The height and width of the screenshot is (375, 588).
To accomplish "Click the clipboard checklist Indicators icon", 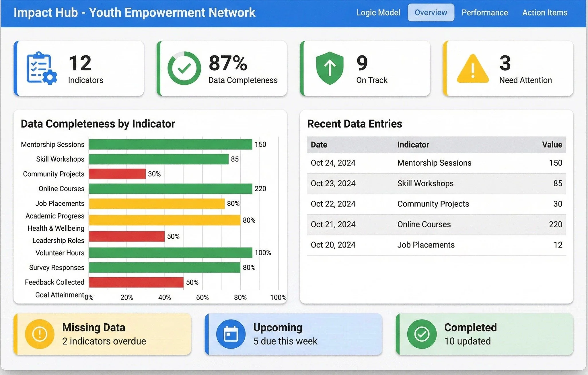I will click(x=41, y=68).
